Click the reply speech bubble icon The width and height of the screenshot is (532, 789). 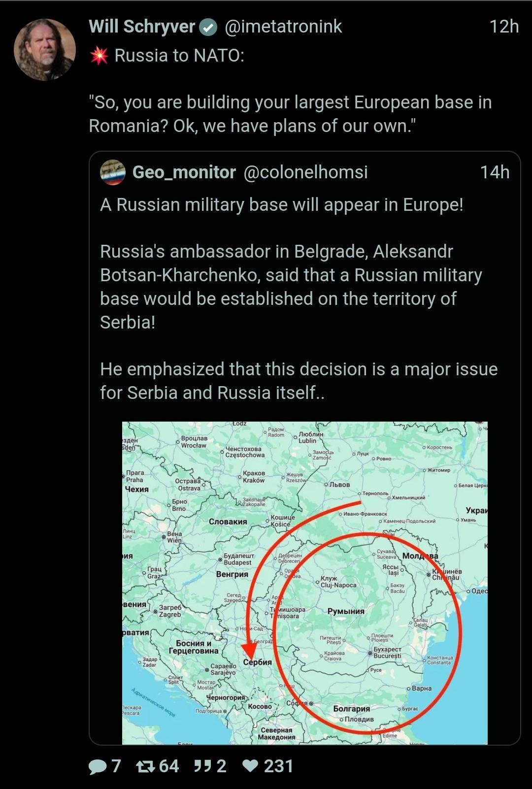coord(97,766)
